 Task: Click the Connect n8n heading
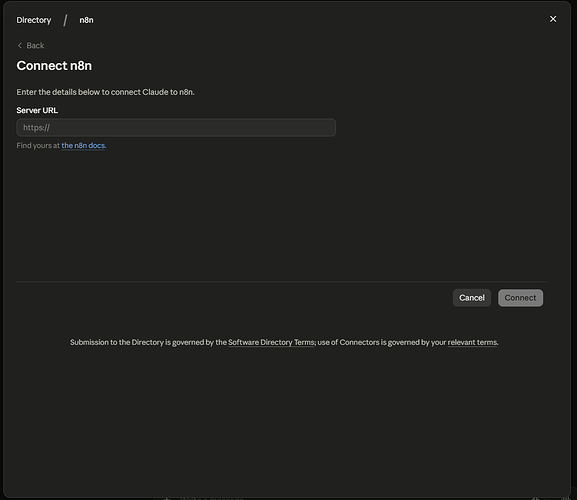(54, 65)
